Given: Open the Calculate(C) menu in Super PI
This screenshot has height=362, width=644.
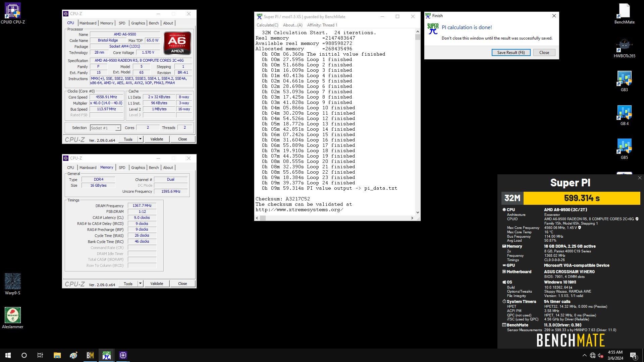Looking at the screenshot, I should (267, 25).
